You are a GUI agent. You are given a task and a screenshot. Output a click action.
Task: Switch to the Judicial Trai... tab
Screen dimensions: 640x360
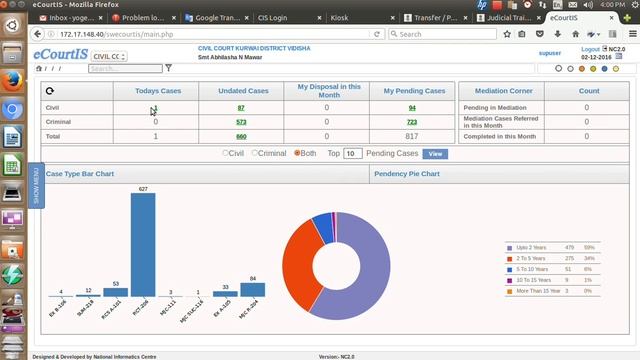tap(509, 18)
